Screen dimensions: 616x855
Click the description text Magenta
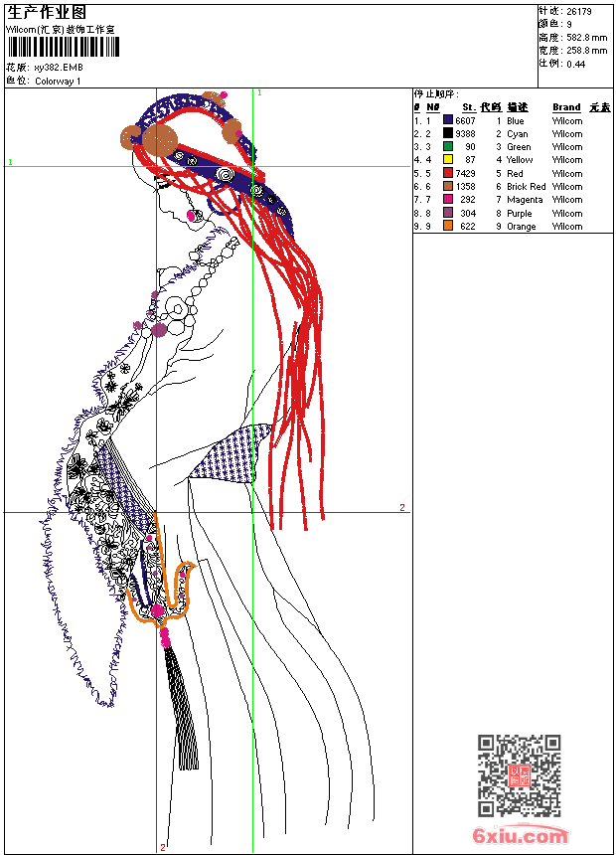point(525,200)
